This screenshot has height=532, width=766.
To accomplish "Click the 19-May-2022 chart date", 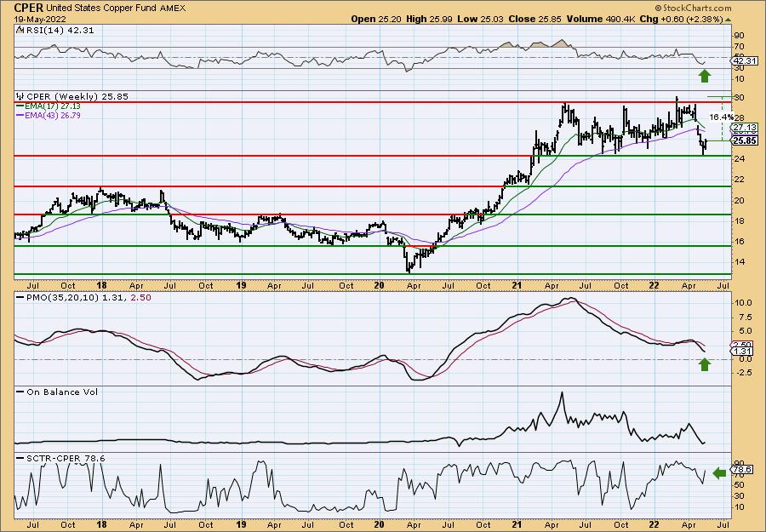I will [38, 19].
